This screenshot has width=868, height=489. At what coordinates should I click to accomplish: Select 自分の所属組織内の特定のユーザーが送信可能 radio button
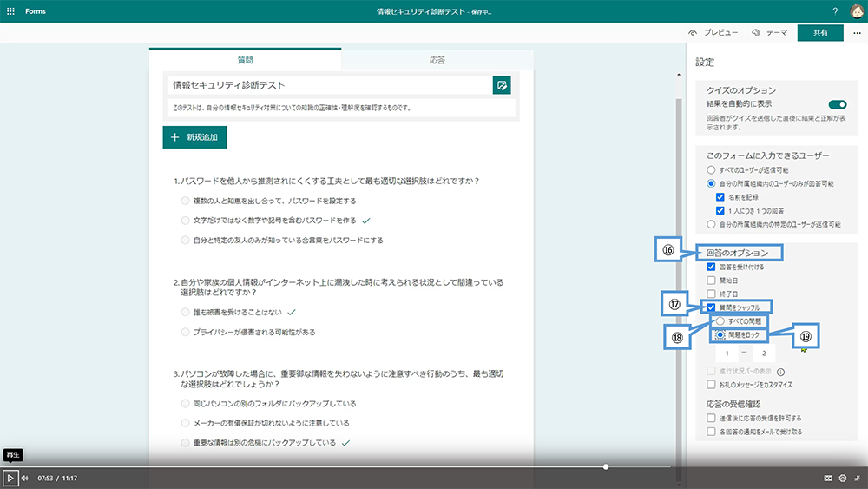click(711, 224)
